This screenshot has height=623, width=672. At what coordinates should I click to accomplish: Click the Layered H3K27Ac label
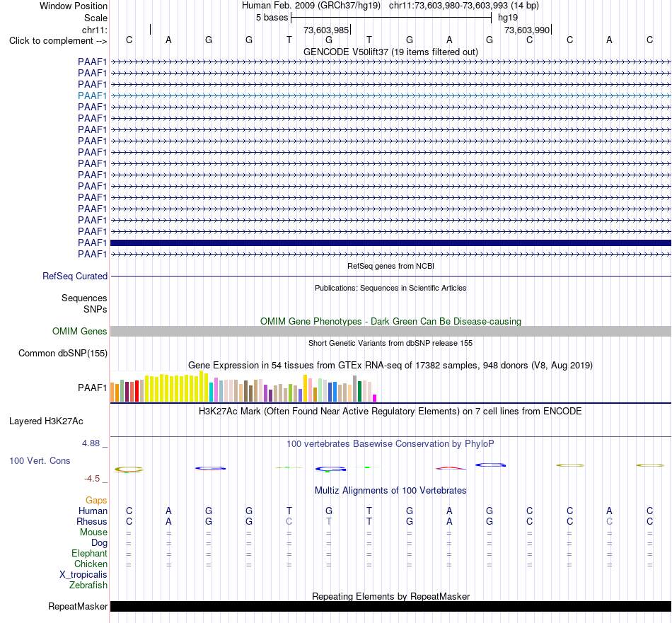[46, 421]
